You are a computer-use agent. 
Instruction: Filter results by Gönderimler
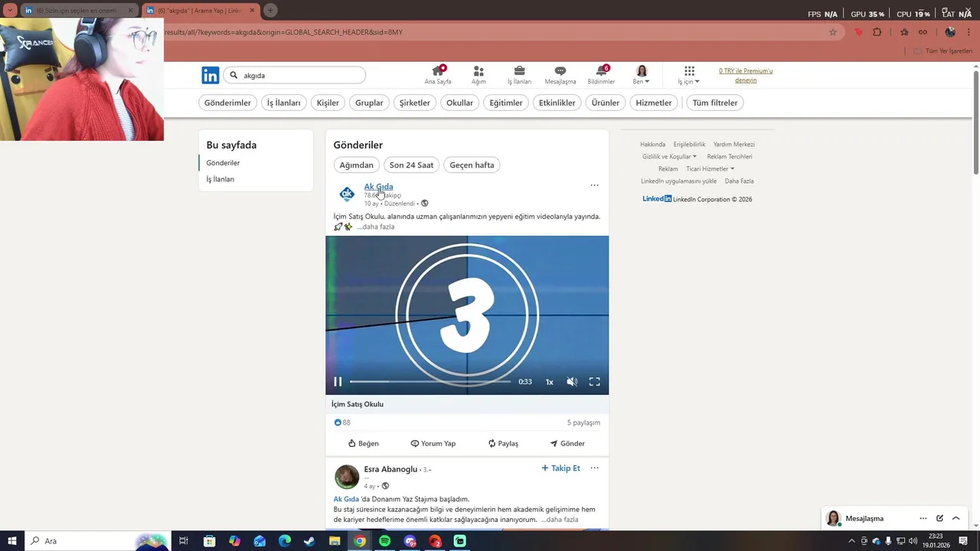tap(227, 103)
